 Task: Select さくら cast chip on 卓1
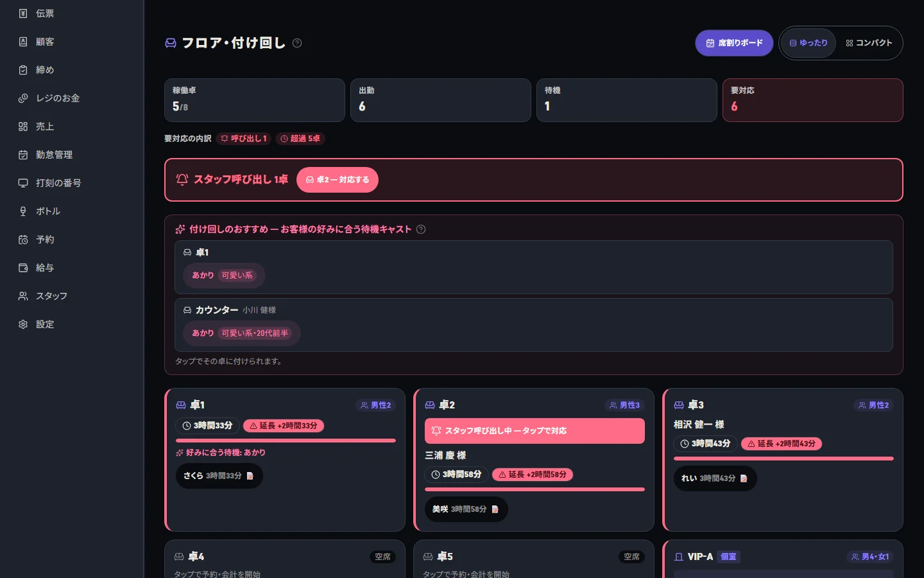(219, 476)
